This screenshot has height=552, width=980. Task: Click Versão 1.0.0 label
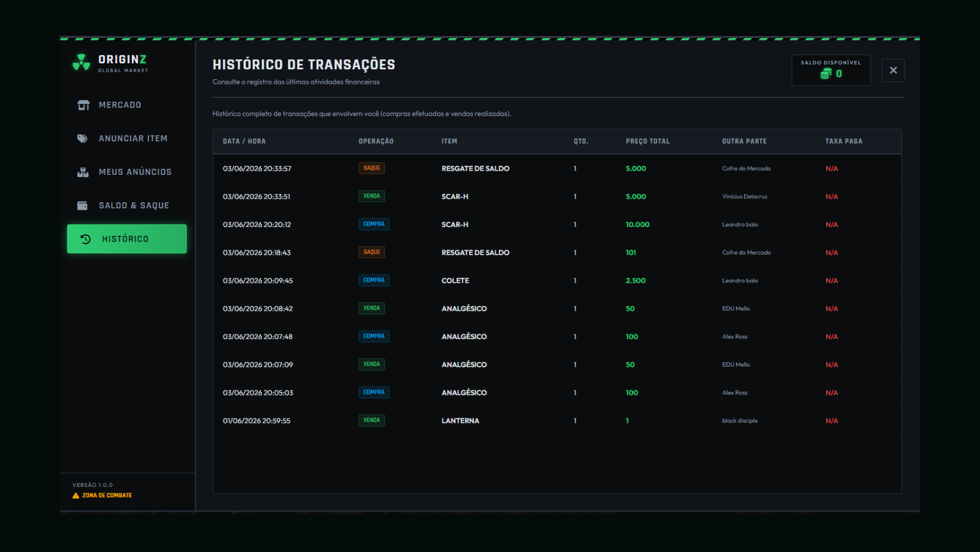coord(93,485)
